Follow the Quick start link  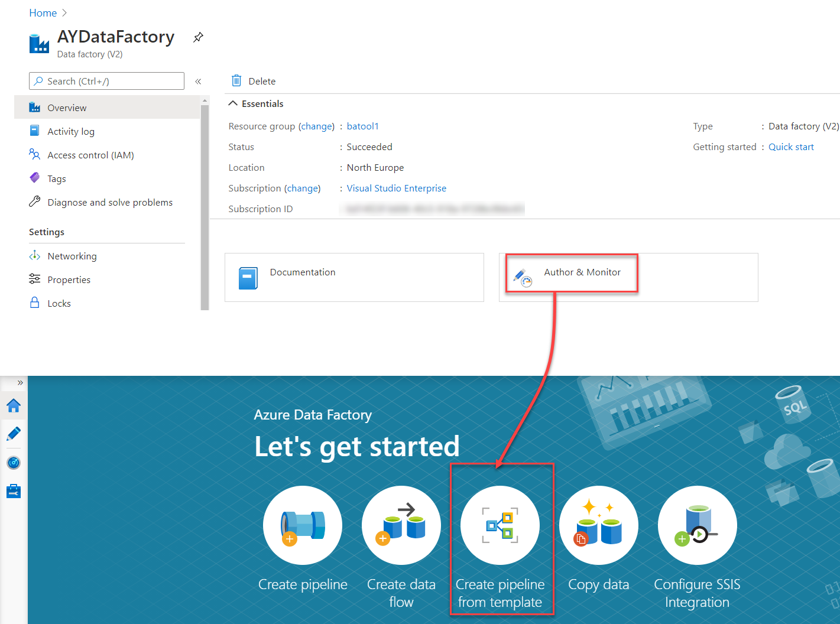[x=791, y=147]
